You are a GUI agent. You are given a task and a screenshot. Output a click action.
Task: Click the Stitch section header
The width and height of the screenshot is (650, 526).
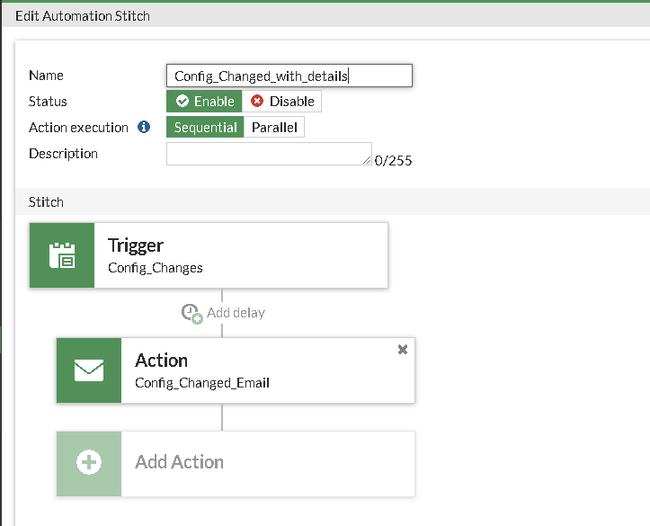pos(333,202)
